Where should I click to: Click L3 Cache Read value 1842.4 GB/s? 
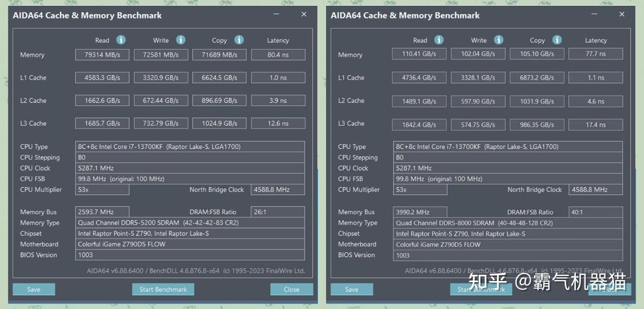[420, 125]
